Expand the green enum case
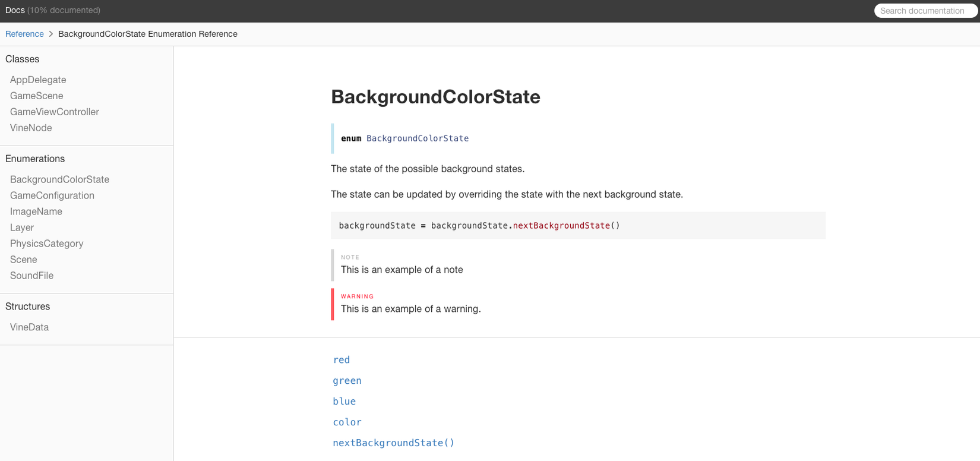Viewport: 980px width, 461px height. (347, 381)
